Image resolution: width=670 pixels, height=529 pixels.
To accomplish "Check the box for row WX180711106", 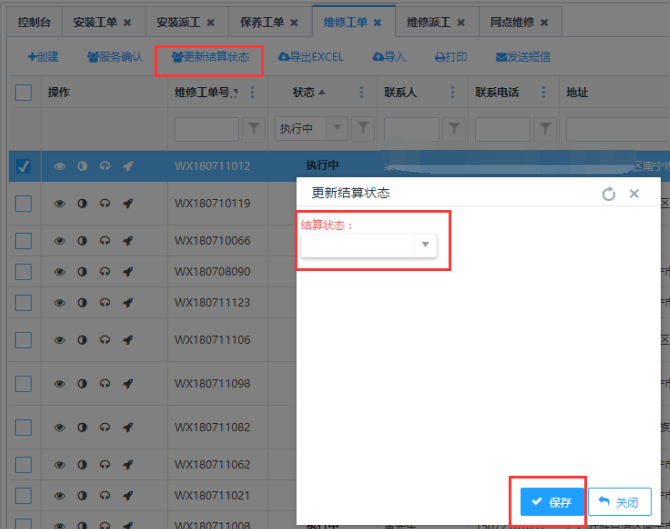I will pyautogui.click(x=23, y=341).
